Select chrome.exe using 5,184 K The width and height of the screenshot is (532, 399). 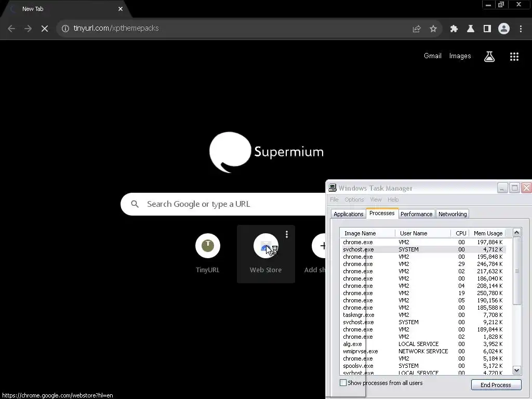coord(423,358)
